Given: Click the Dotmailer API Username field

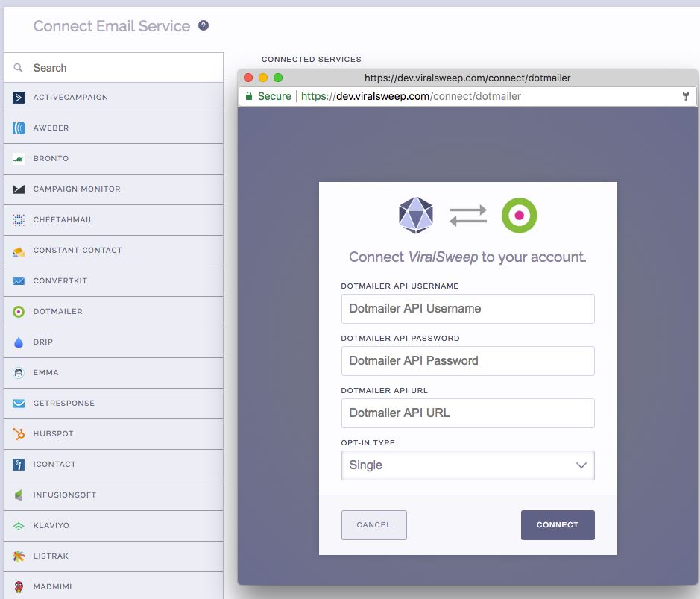Looking at the screenshot, I should coord(467,308).
